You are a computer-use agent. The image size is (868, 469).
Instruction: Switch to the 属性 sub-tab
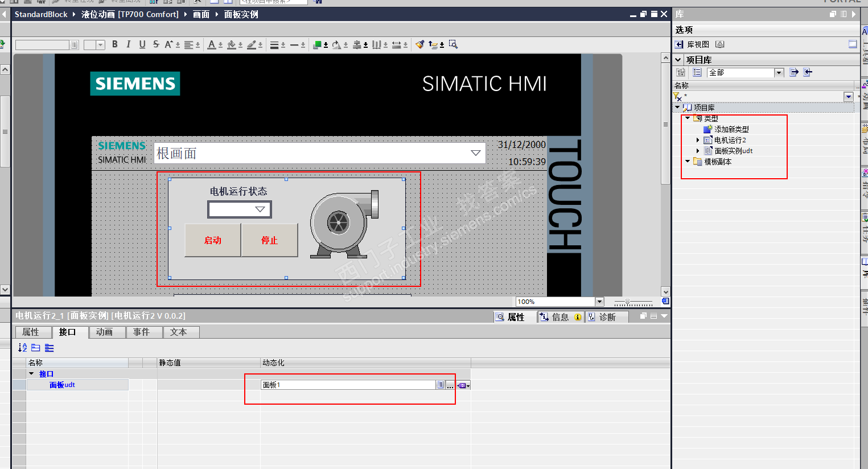coord(32,332)
